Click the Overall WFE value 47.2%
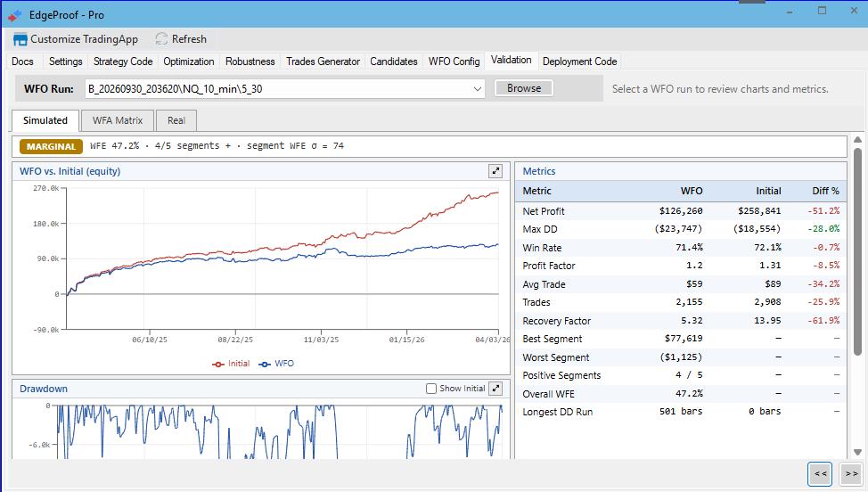This screenshot has width=868, height=492. pyautogui.click(x=689, y=393)
